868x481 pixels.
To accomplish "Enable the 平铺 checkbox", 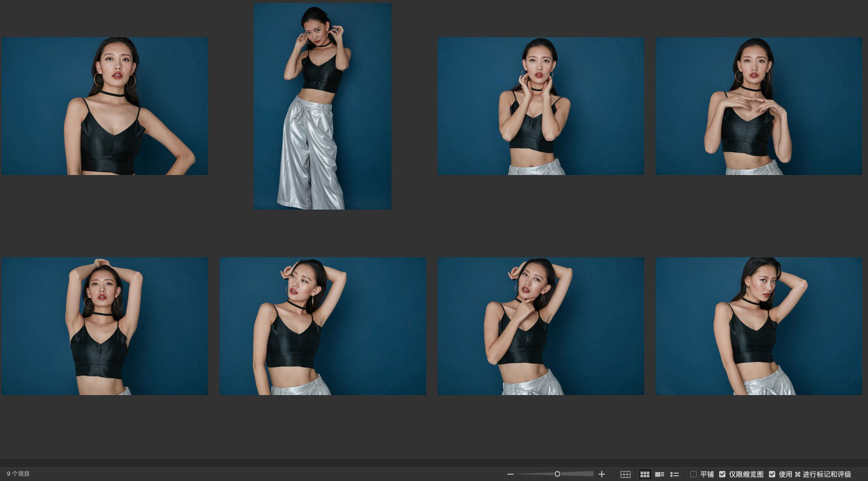I will [693, 474].
